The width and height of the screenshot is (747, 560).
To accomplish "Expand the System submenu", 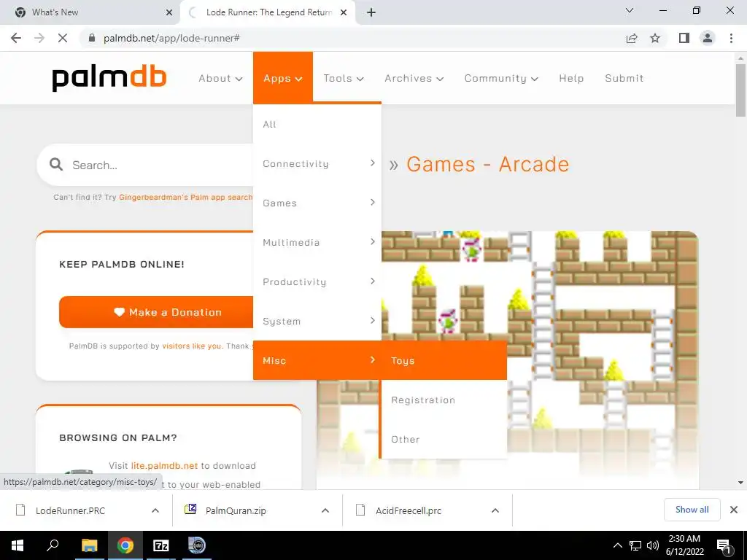I will pos(317,321).
